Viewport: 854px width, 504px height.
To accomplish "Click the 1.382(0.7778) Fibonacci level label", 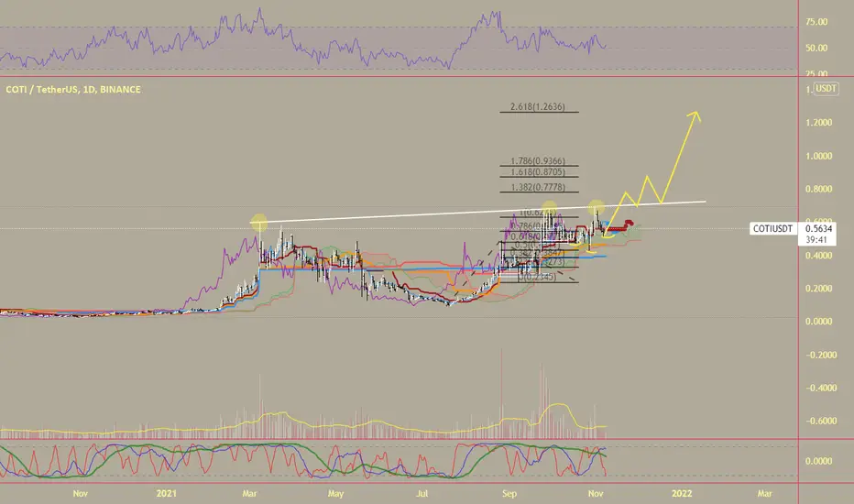I will pos(538,188).
